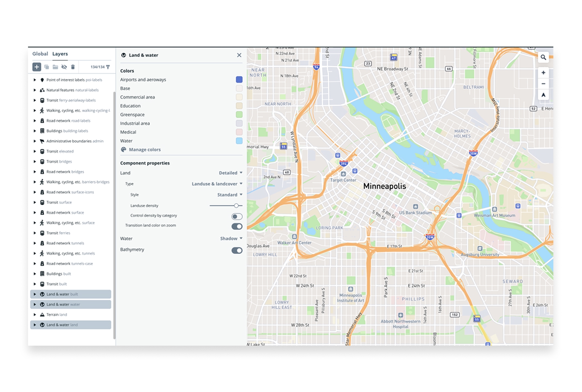The image size is (582, 392).
Task: Turn off the Bathymetry toggle
Action: (237, 250)
